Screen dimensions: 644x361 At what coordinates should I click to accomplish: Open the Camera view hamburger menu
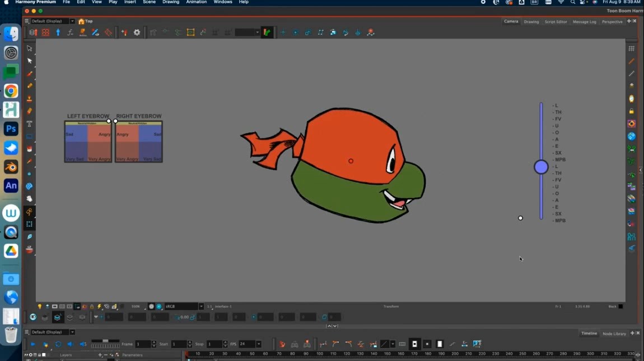click(27, 21)
